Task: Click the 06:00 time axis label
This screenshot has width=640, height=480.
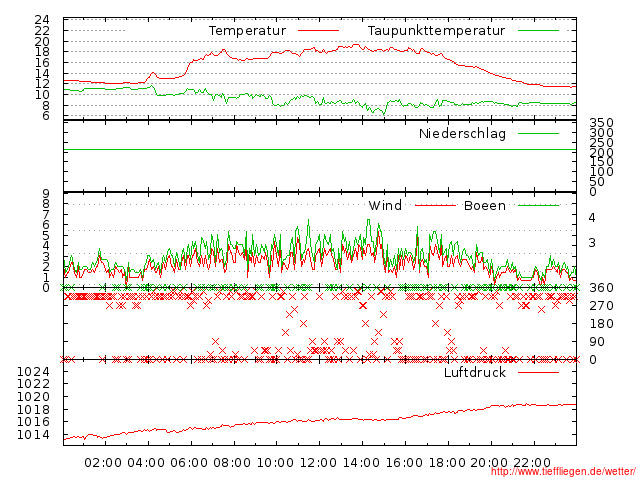Action: click(x=189, y=463)
